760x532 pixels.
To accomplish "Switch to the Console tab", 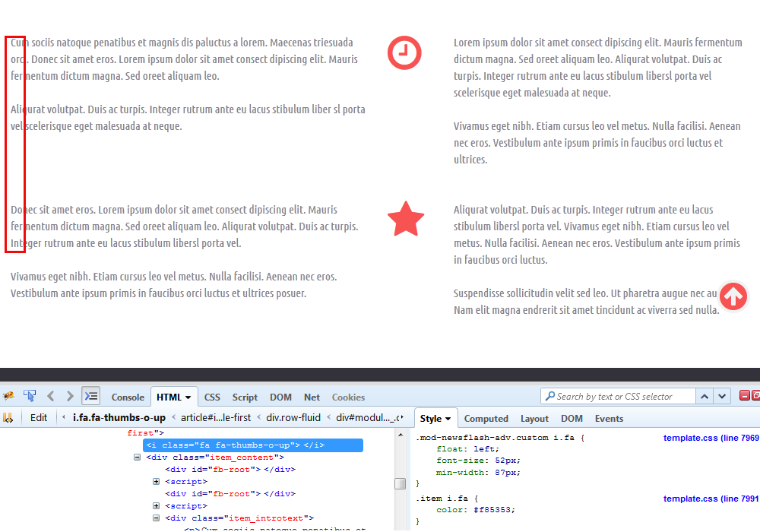I will point(128,397).
